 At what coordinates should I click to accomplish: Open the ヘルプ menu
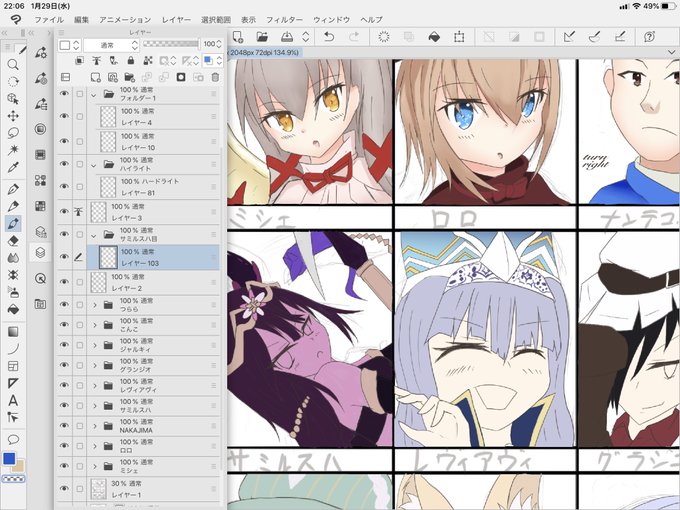pos(371,20)
